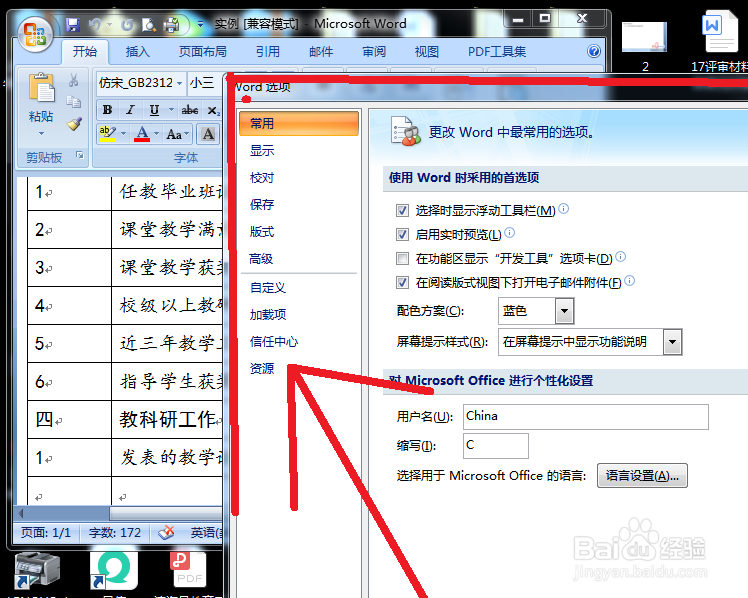Screen dimensions: 748x598
Task: Click the 用户名 input field
Action: pyautogui.click(x=586, y=417)
